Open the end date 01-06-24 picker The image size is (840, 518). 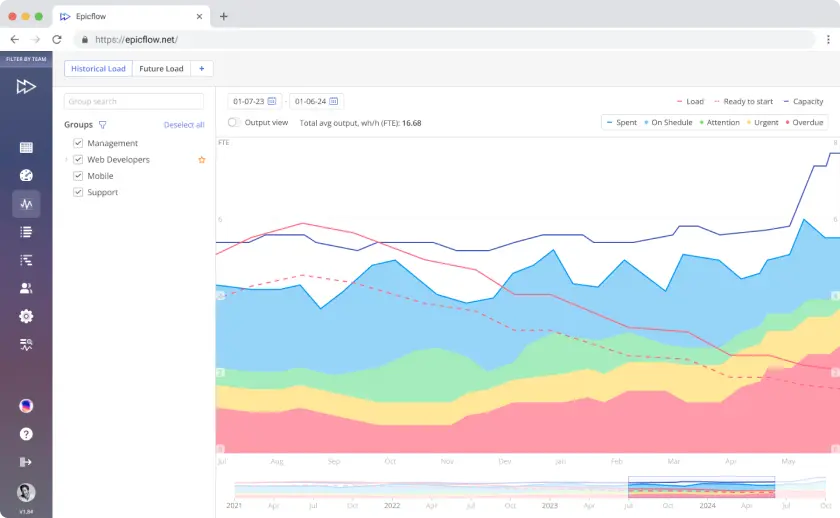tap(316, 101)
